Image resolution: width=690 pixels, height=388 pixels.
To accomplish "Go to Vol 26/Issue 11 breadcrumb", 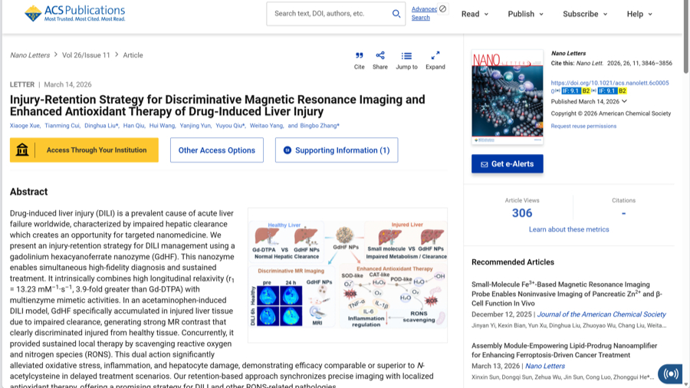I will click(x=86, y=55).
